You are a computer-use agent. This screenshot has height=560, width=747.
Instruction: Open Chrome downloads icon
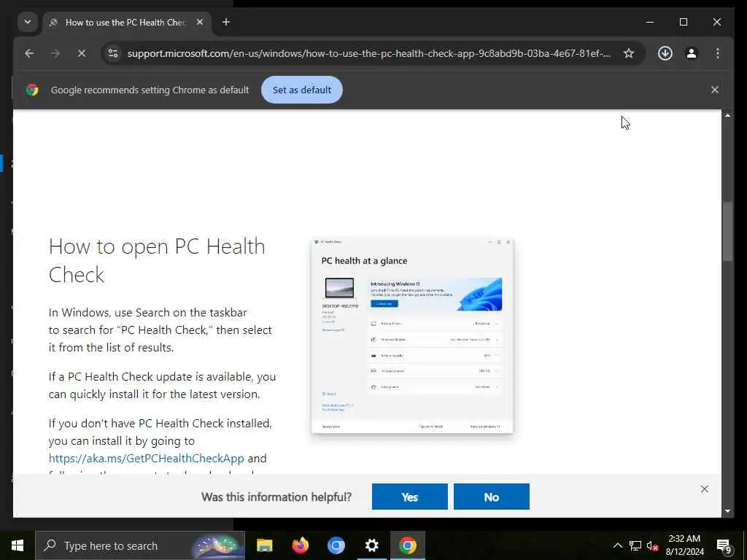(x=665, y=53)
